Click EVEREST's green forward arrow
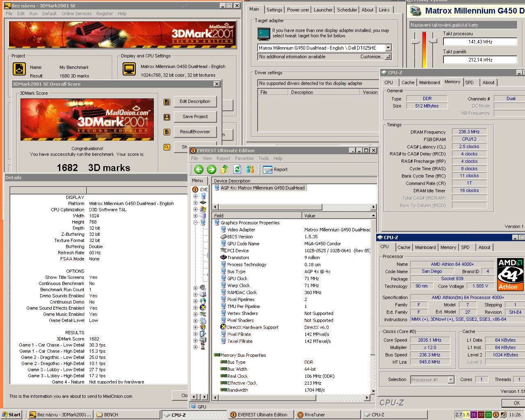The height and width of the screenshot is (420, 525). pyautogui.click(x=211, y=169)
